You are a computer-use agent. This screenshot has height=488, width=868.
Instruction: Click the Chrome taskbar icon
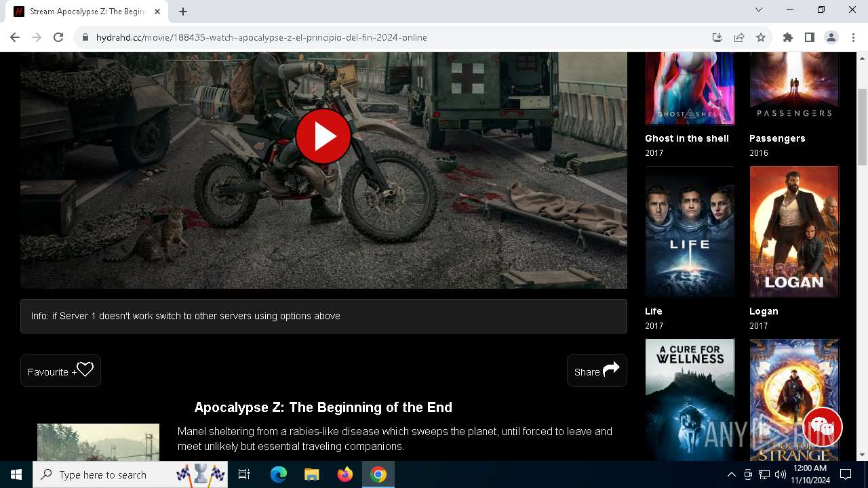(378, 474)
